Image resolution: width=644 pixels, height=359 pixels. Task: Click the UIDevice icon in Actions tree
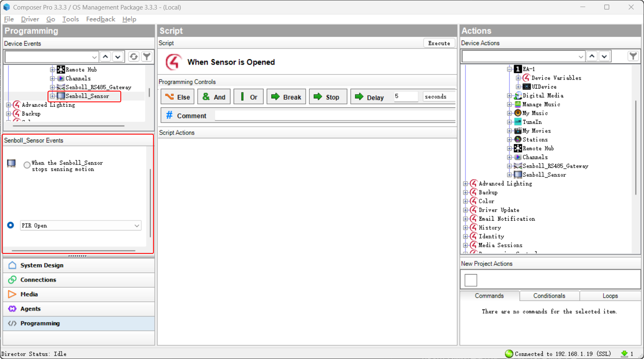pos(527,87)
